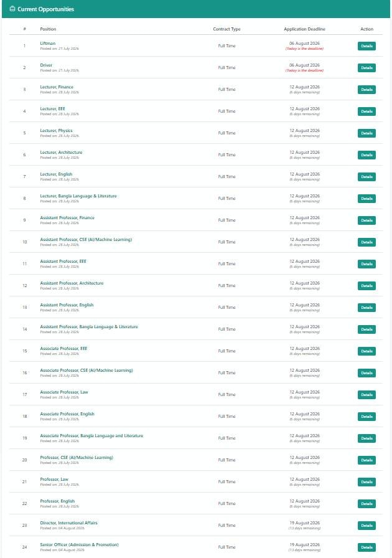
Task: Open Details for Associate Professor, English
Action: tap(366, 417)
